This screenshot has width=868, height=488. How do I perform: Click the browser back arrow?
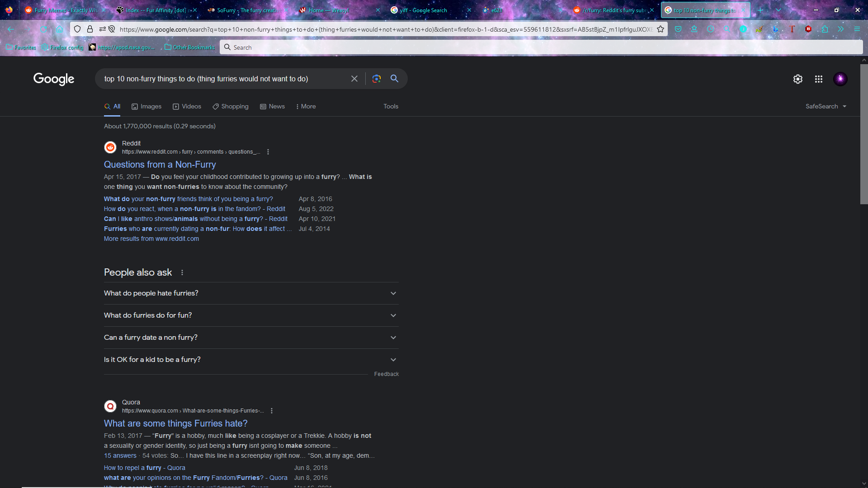pyautogui.click(x=11, y=29)
